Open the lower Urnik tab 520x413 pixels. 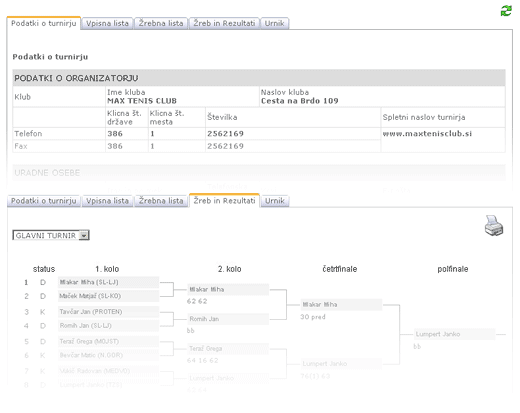(275, 201)
